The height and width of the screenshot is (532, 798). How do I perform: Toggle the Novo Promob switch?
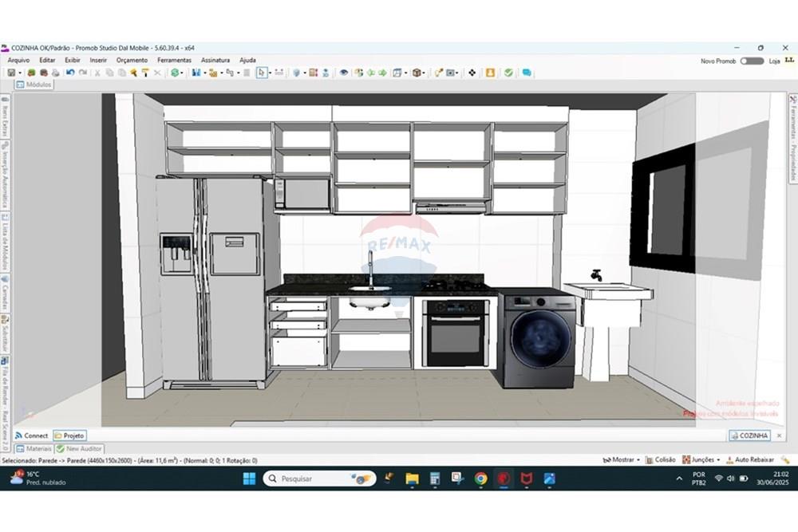pos(751,61)
